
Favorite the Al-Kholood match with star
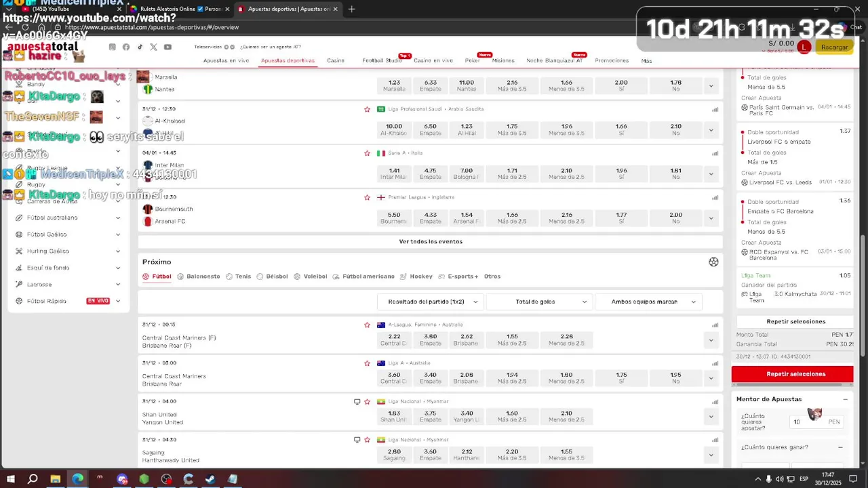pos(367,109)
